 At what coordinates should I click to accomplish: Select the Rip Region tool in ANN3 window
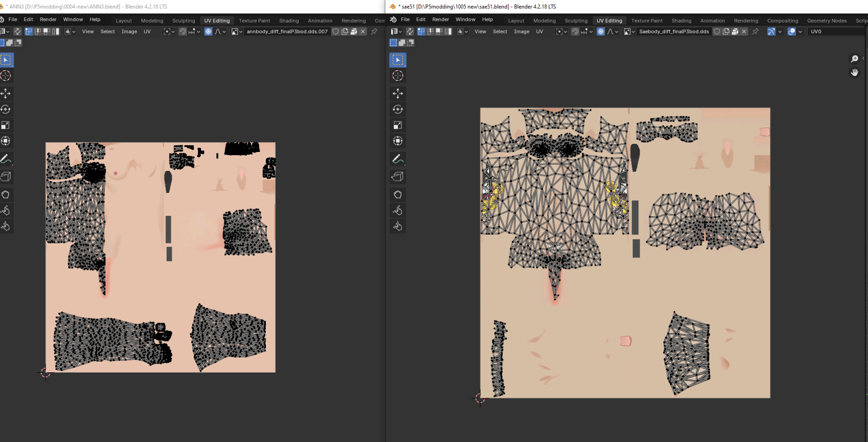pyautogui.click(x=6, y=176)
